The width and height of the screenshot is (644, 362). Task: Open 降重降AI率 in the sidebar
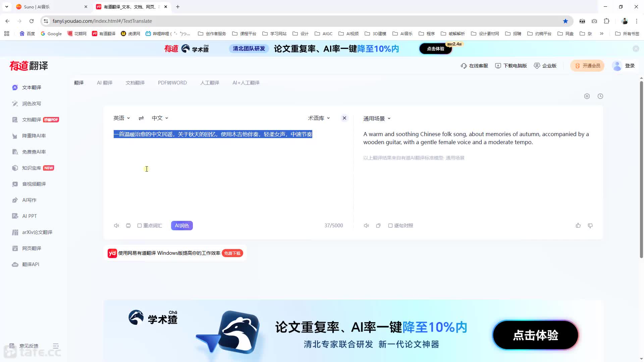pyautogui.click(x=34, y=136)
